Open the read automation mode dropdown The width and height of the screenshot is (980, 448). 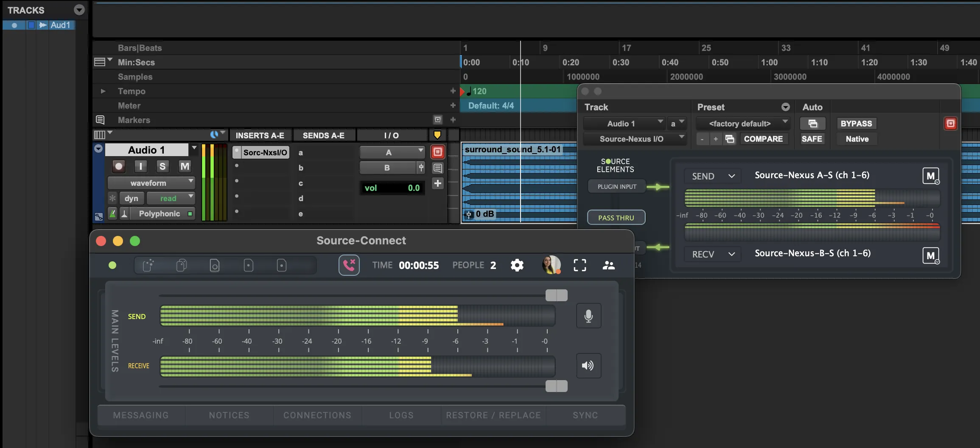[171, 198]
